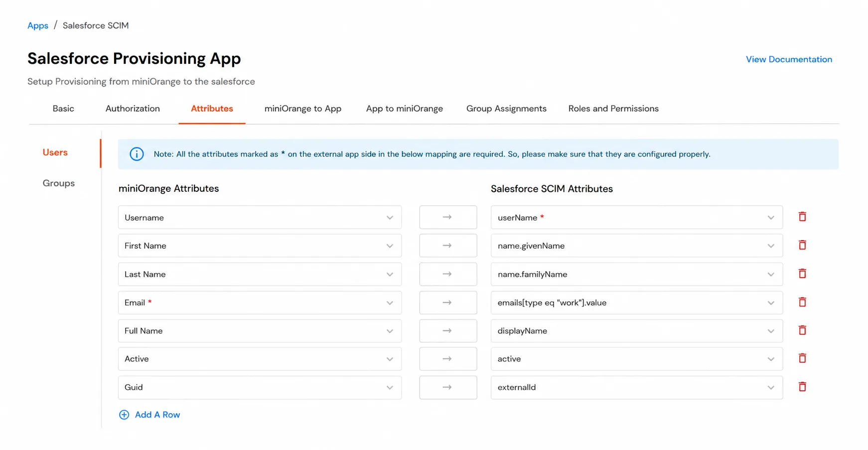
Task: Open the View Documentation link
Action: tap(789, 59)
